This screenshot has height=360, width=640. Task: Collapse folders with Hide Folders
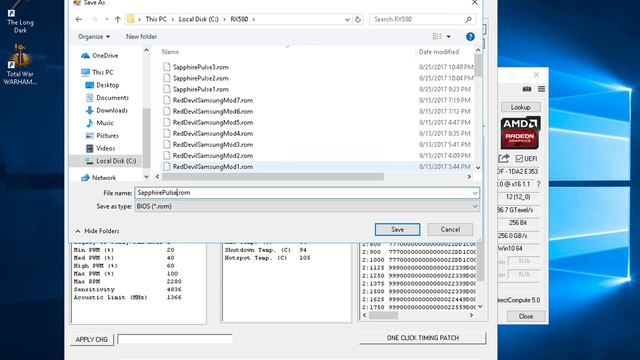pos(98,231)
